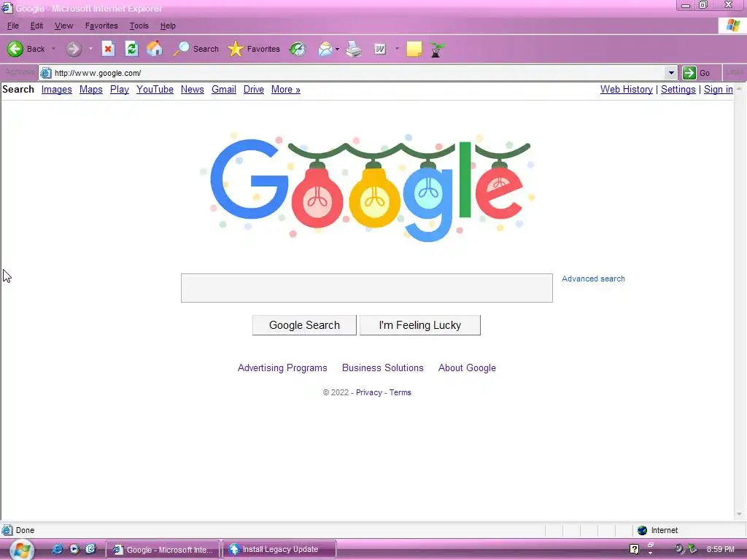747x560 pixels.
Task: Open the Advertising Programs link
Action: click(282, 368)
